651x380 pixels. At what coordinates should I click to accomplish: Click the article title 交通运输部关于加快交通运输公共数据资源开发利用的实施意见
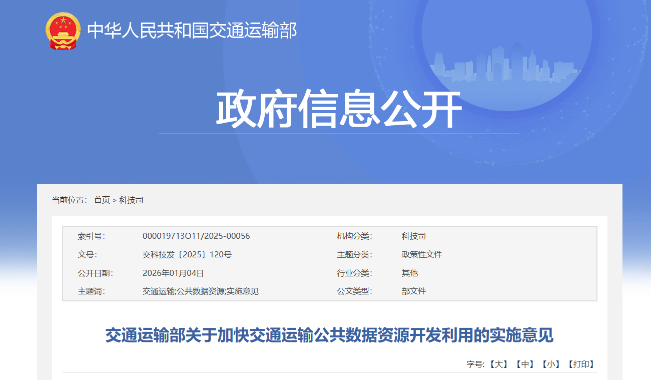(x=329, y=335)
